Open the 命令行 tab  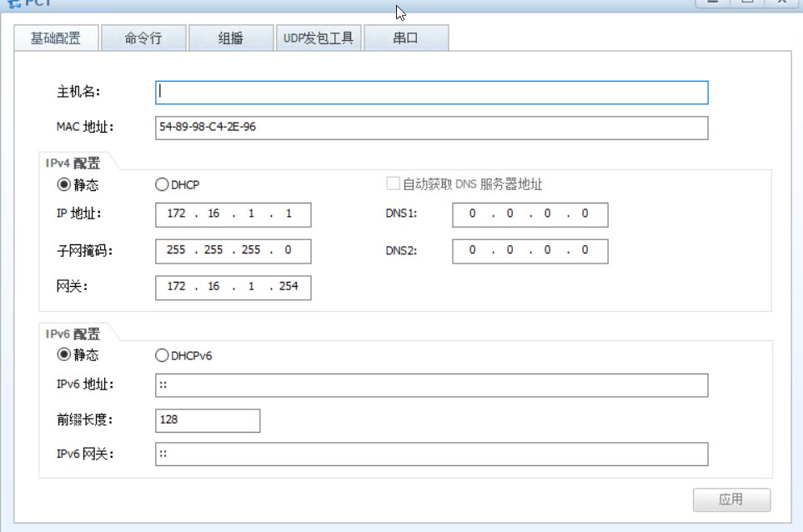click(143, 38)
